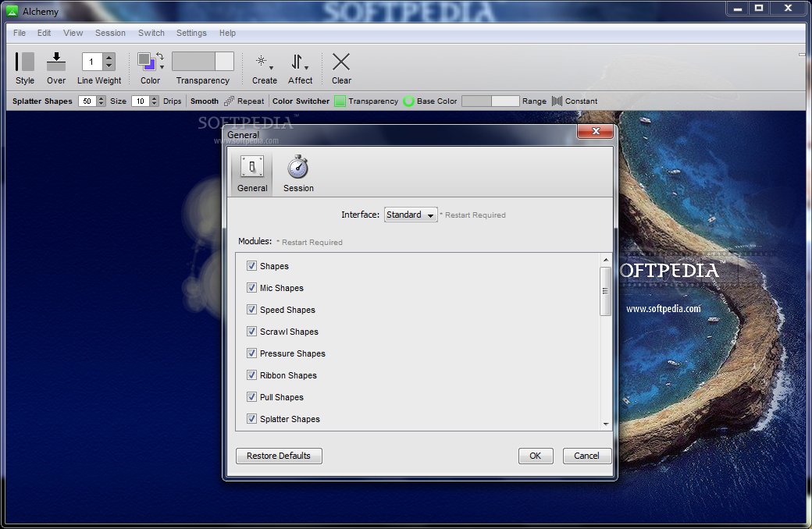The image size is (812, 529).
Task: Toggle the Smooth option
Action: (x=204, y=101)
